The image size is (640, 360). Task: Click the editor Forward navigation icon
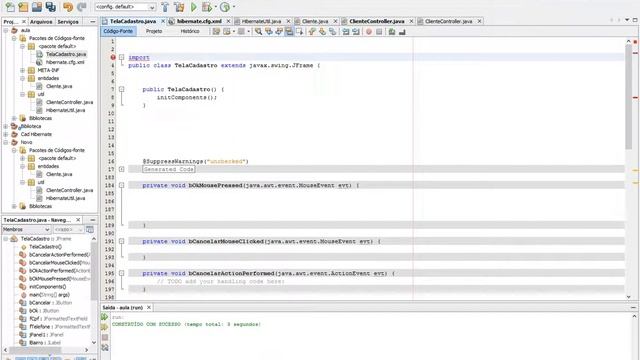coord(241,31)
